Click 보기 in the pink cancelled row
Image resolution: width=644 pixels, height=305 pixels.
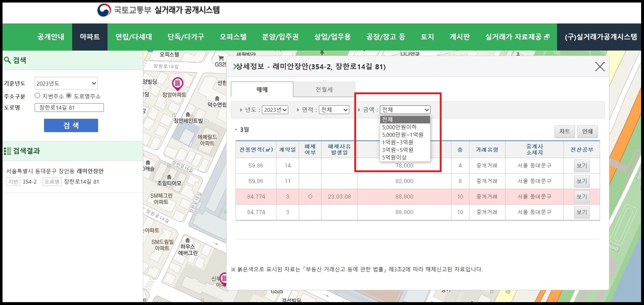click(582, 197)
